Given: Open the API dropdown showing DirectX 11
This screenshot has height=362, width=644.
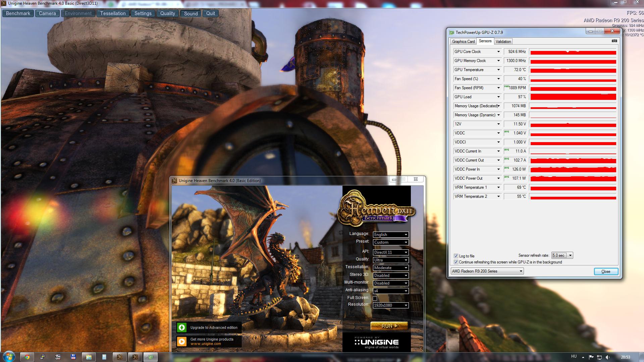Looking at the screenshot, I should (x=391, y=252).
